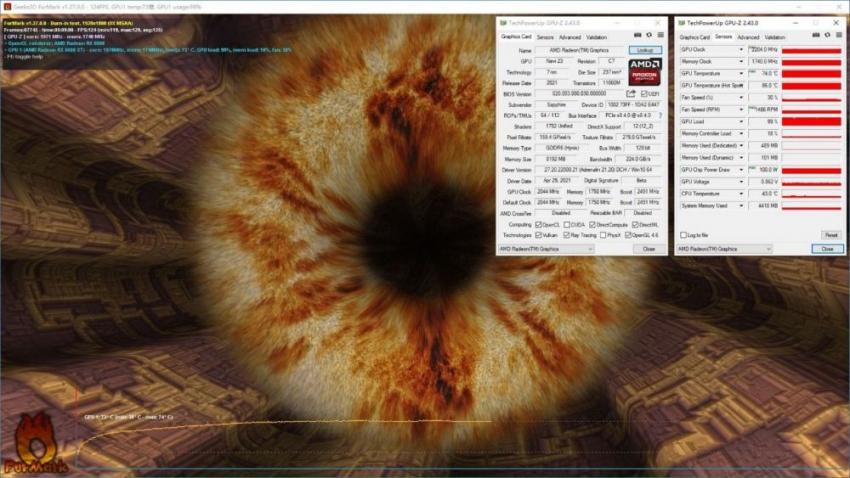The width and height of the screenshot is (850, 478).
Task: Toggle the Vulkan checkbox
Action: (538, 235)
